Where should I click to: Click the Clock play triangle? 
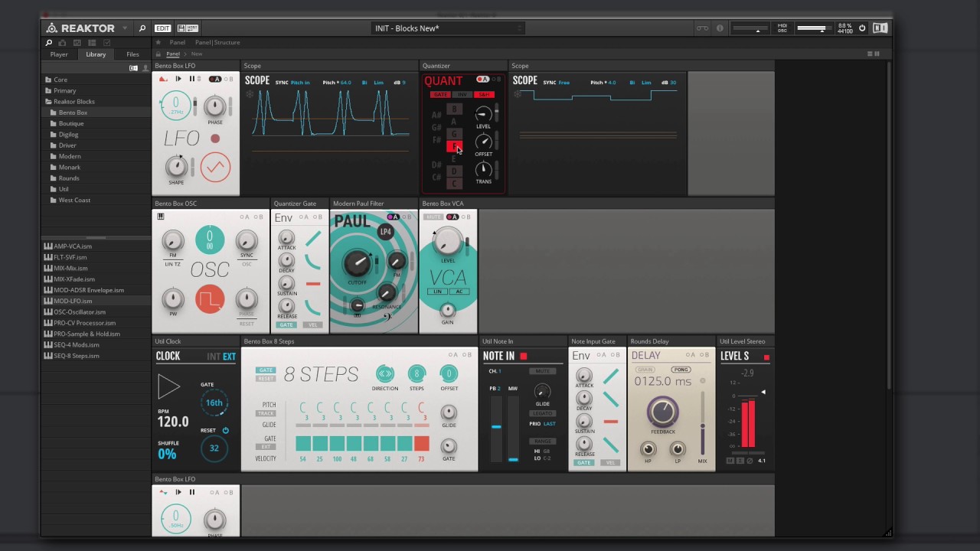[168, 387]
